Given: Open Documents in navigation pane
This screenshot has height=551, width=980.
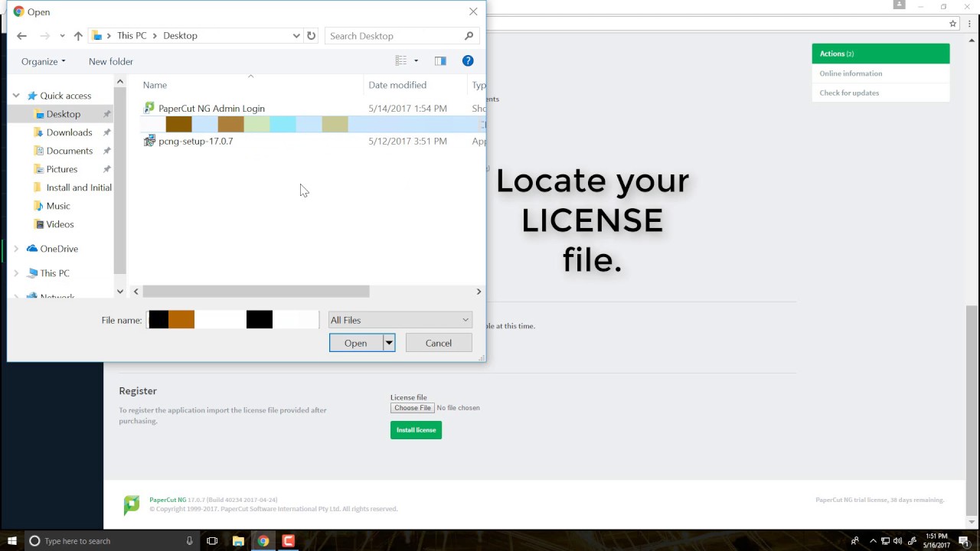Looking at the screenshot, I should tap(69, 151).
